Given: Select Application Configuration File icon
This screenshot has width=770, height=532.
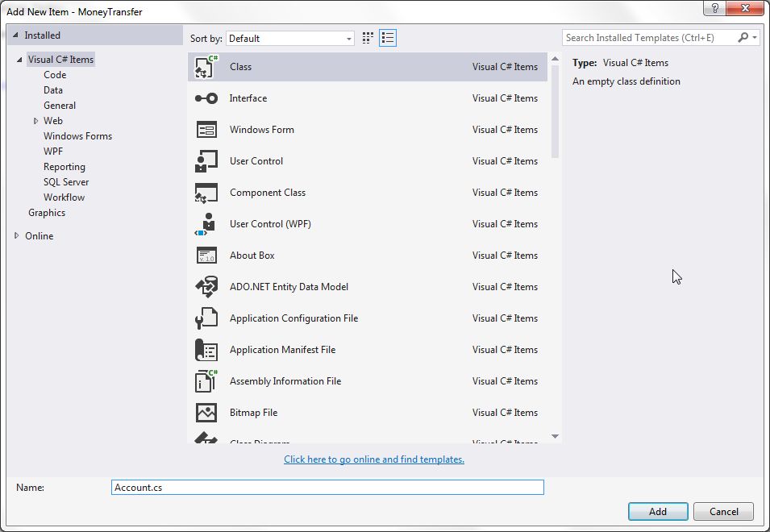Looking at the screenshot, I should pyautogui.click(x=206, y=318).
